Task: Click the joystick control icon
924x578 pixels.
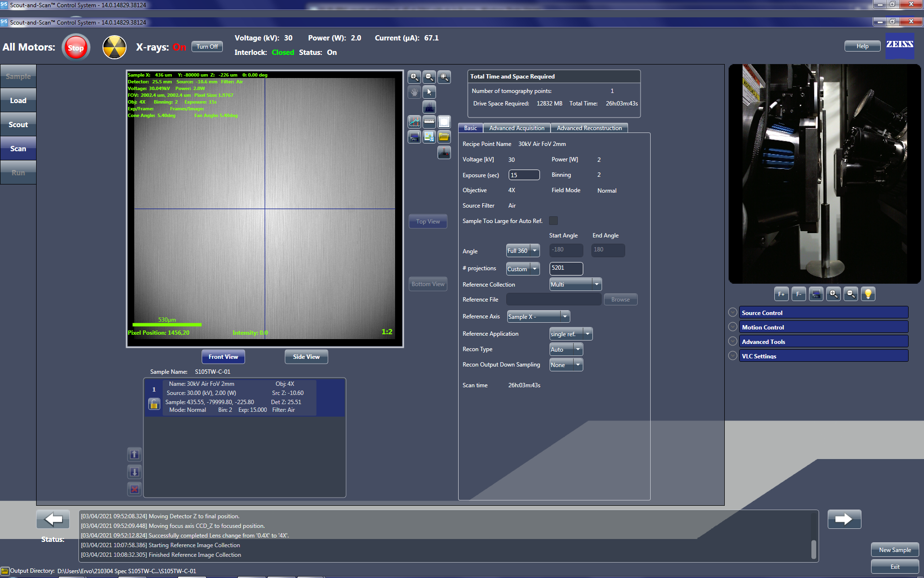Action: pyautogui.click(x=444, y=153)
